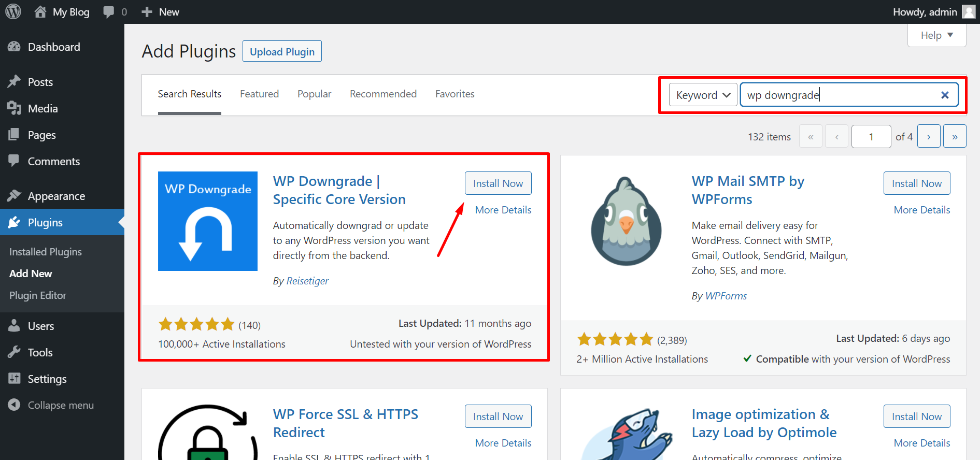Open the WP Mail SMTP title link
This screenshot has height=460, width=980.
click(x=748, y=190)
